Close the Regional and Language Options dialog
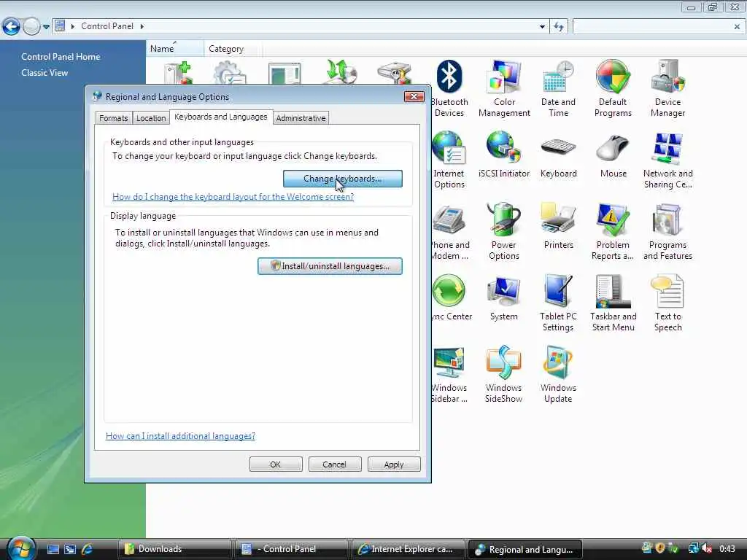Viewport: 747px width, 560px height. (x=414, y=97)
